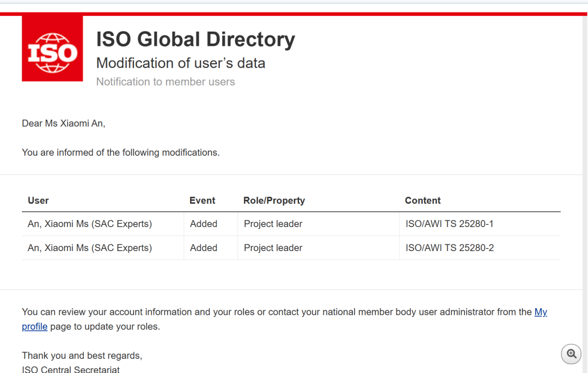Screen dimensions: 588x373
Task: Click the "Notification to member users" text
Action: point(166,82)
